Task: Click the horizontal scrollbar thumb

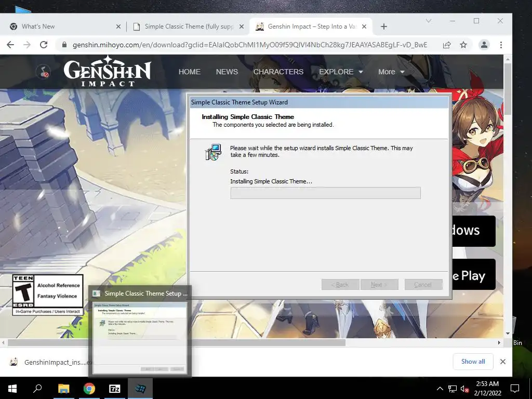Action: pos(177,343)
